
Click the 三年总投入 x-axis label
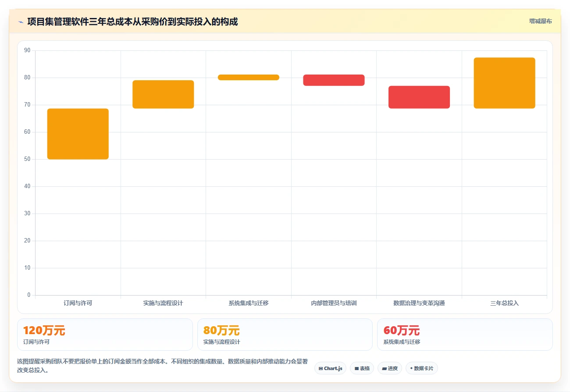[x=504, y=303]
